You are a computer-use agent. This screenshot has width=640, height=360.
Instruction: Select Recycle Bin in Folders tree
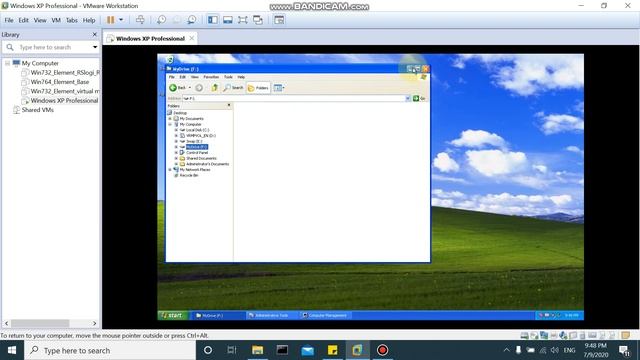(x=189, y=175)
